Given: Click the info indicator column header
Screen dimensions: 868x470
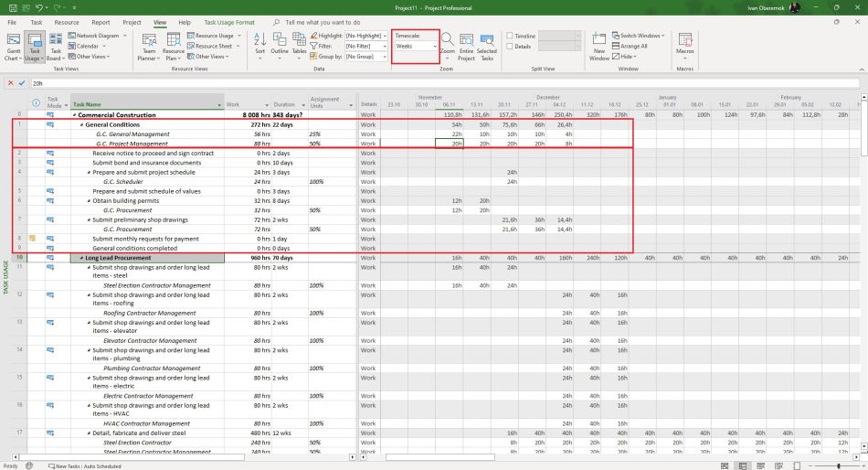Looking at the screenshot, I should [36, 103].
